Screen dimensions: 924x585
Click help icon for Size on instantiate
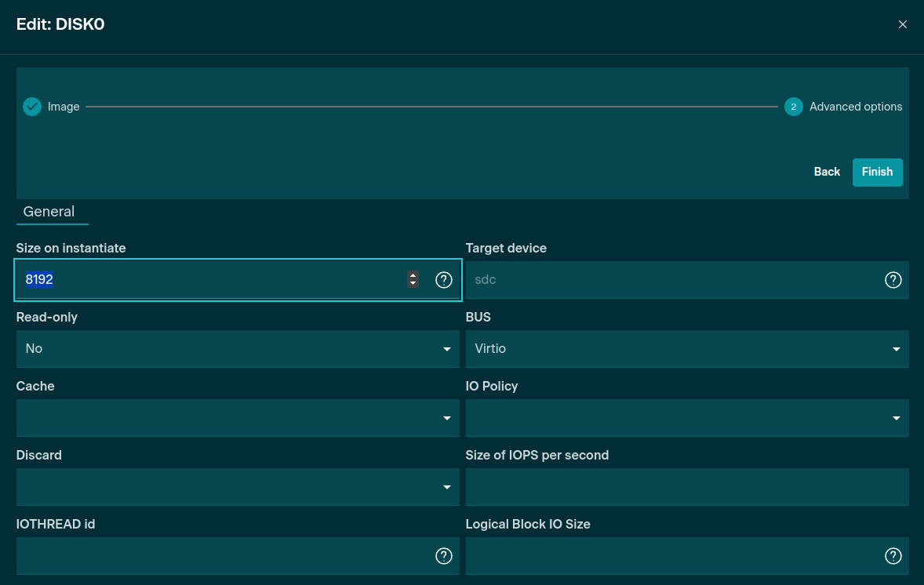click(444, 280)
